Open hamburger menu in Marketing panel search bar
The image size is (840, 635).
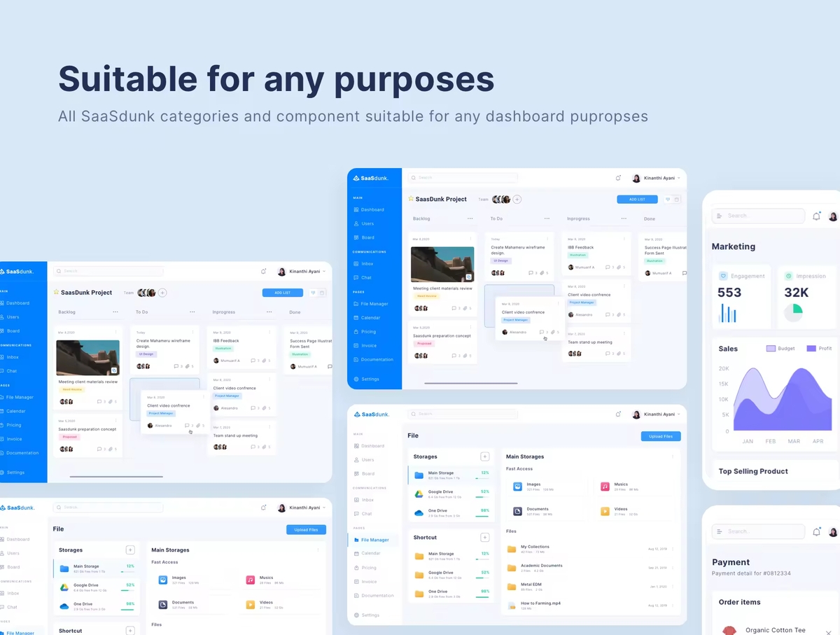719,216
